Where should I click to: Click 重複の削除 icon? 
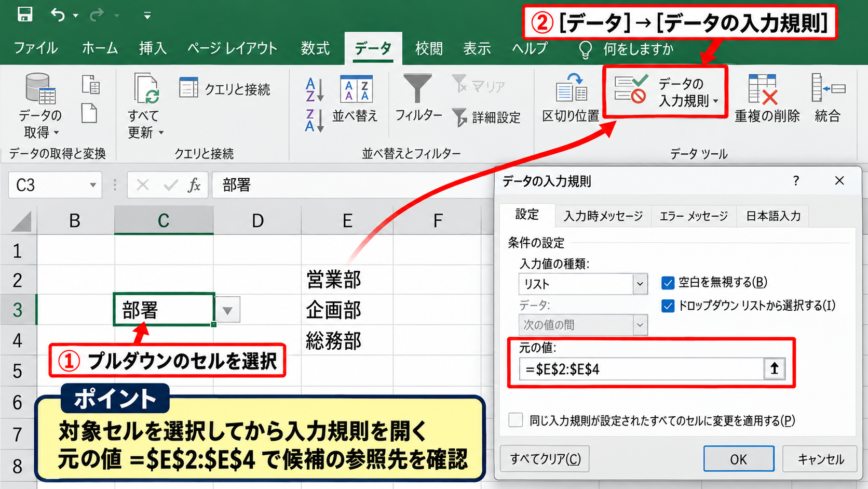(763, 89)
